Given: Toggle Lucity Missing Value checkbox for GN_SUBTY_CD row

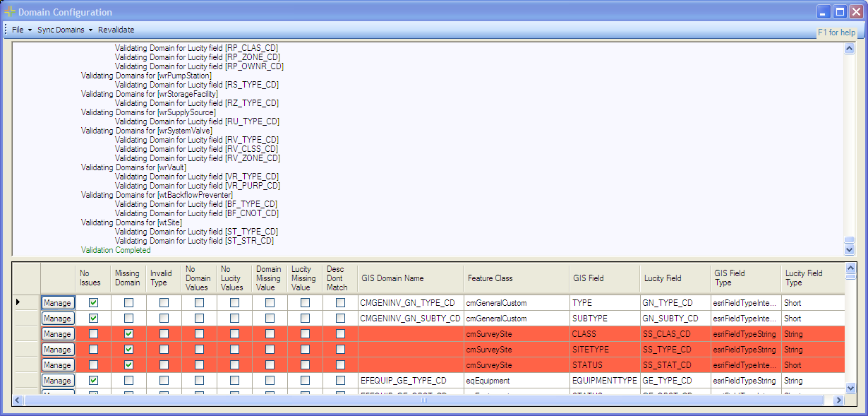Looking at the screenshot, I should (305, 319).
